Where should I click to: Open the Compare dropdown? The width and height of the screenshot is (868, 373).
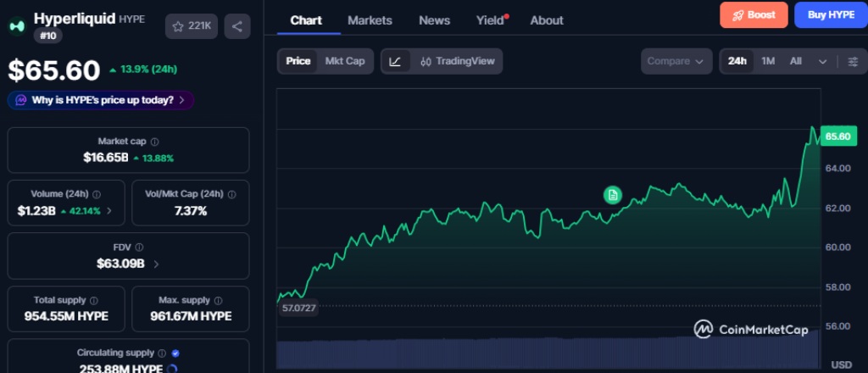click(676, 61)
